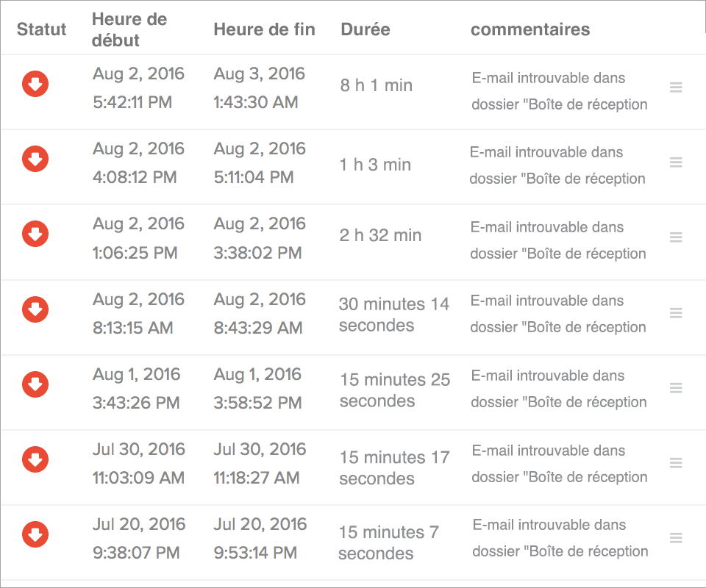Screen dimensions: 706x588
Task: Open the hamburger menu on the Aug 1 row
Action: [676, 387]
